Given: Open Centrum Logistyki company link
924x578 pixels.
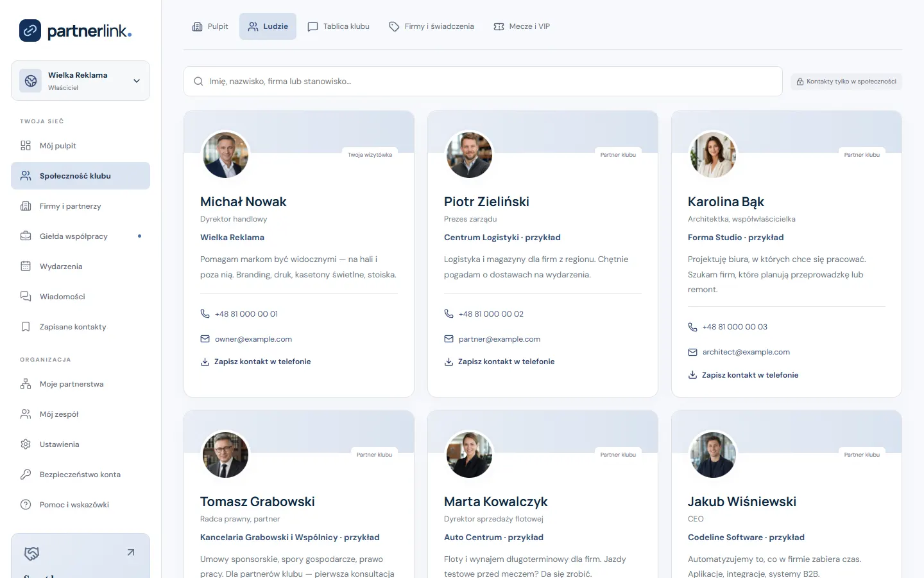Looking at the screenshot, I should point(502,238).
